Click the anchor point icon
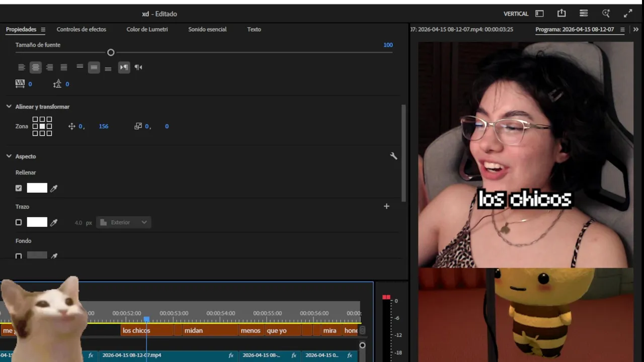Screen dimensions: 644x362 pos(138,126)
